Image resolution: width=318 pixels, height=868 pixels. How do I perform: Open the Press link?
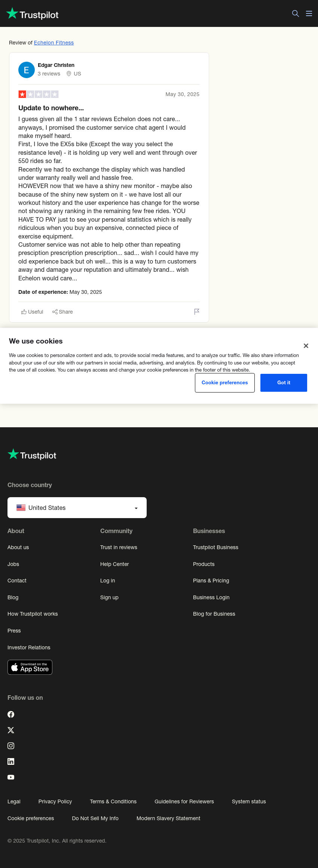pyautogui.click(x=14, y=631)
